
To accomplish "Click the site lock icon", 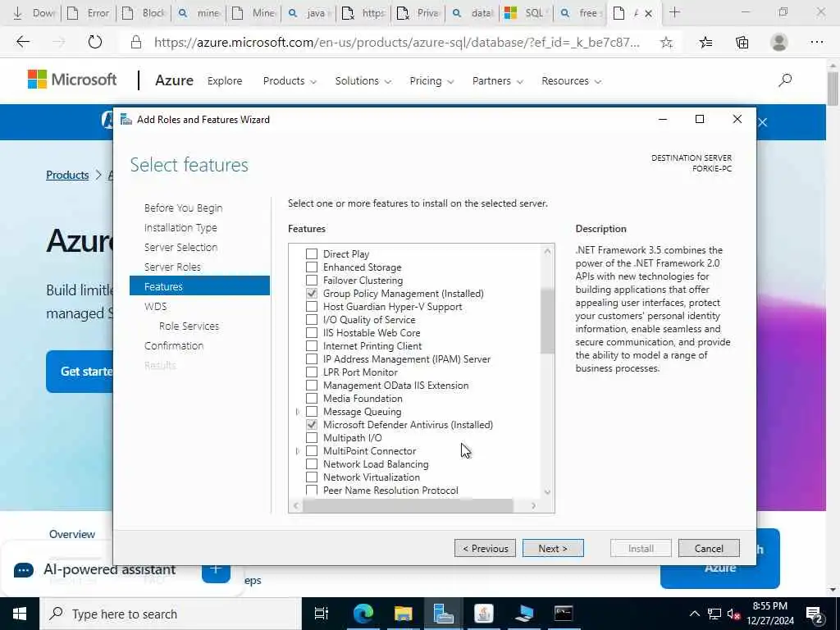I will coord(136,43).
